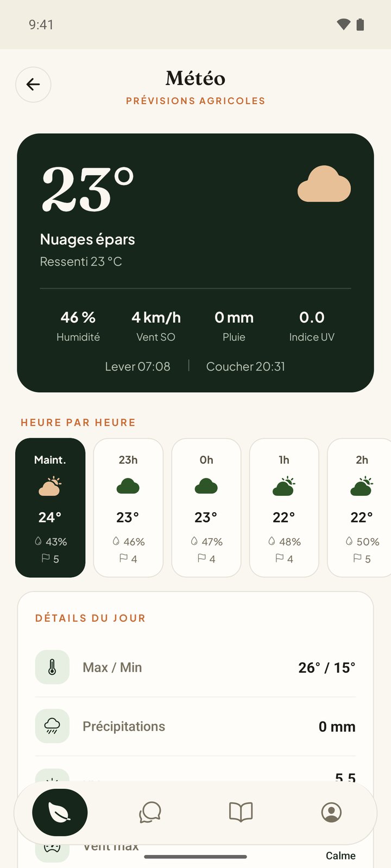This screenshot has width=391, height=868.
Task: Tap the Coucher 20:31 sunset time
Action: (245, 367)
